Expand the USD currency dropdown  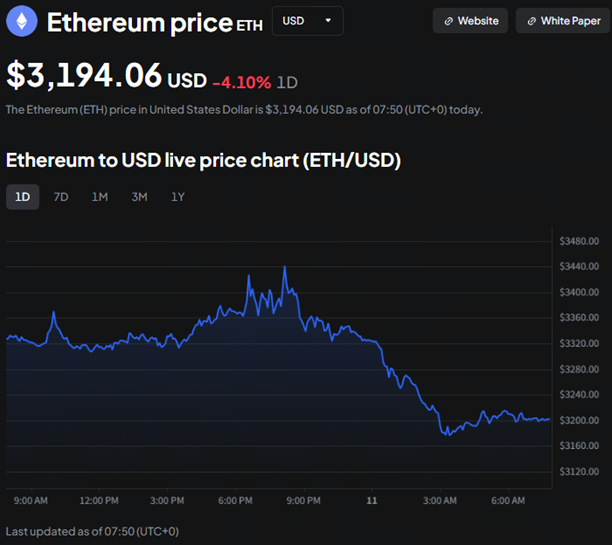pos(307,21)
